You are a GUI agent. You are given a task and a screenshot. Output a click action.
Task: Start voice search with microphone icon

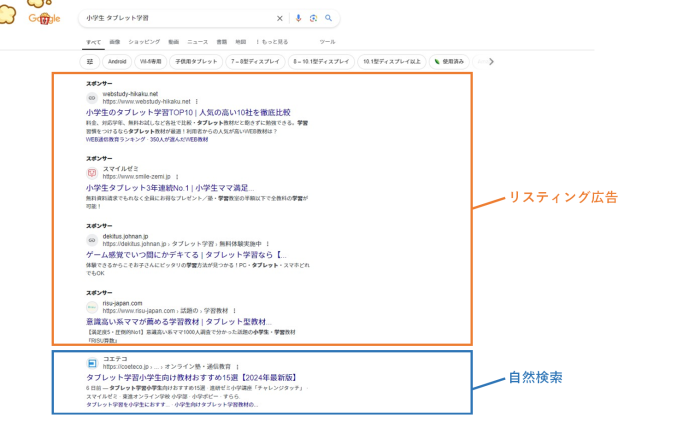point(298,18)
